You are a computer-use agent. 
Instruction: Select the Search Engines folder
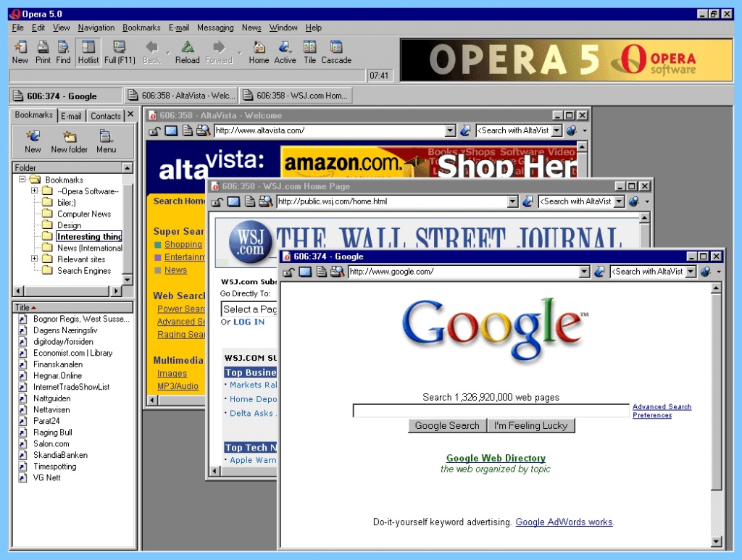pos(84,270)
